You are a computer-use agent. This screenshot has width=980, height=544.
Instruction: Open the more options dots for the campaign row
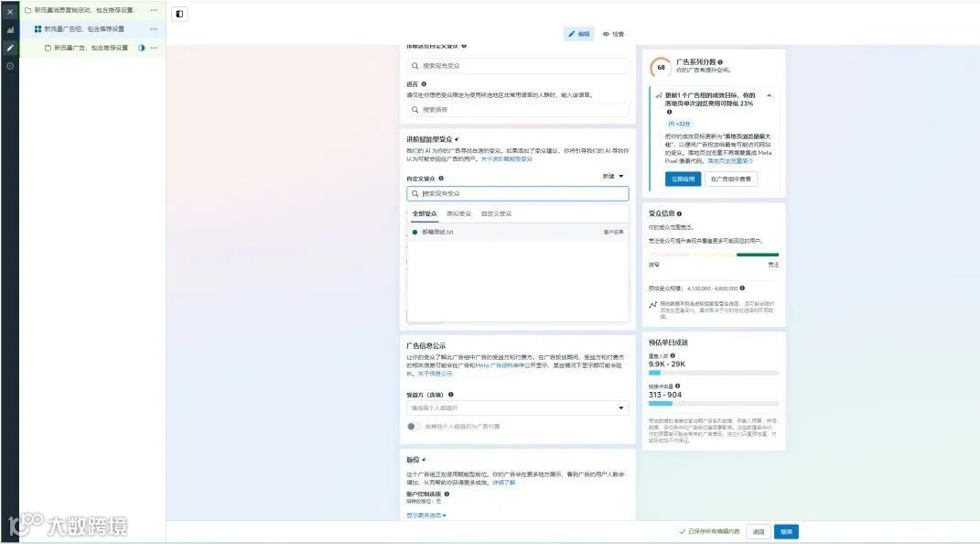(x=154, y=11)
